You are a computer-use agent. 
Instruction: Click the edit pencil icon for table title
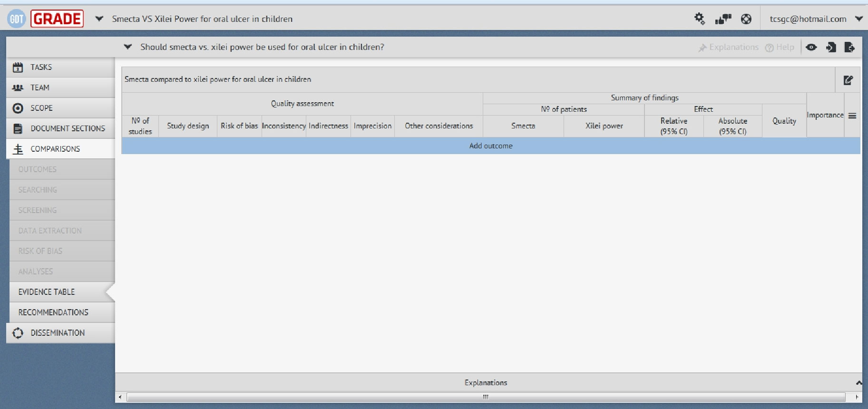pos(848,80)
